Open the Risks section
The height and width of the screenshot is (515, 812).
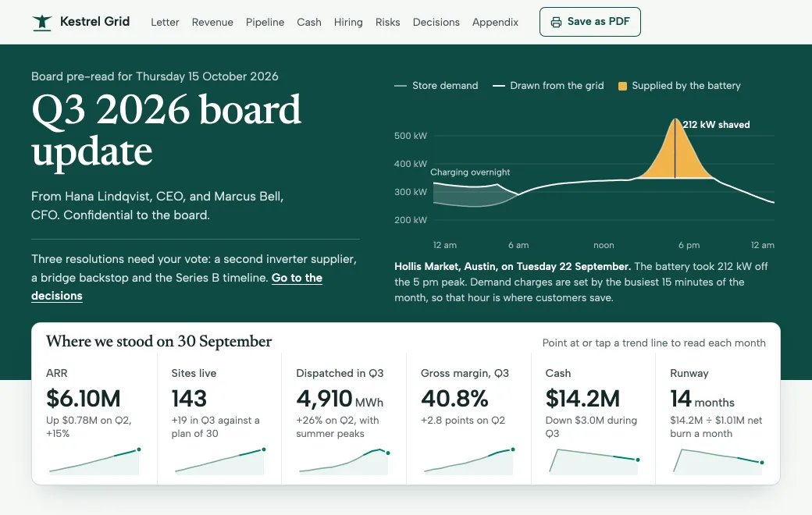click(x=387, y=23)
